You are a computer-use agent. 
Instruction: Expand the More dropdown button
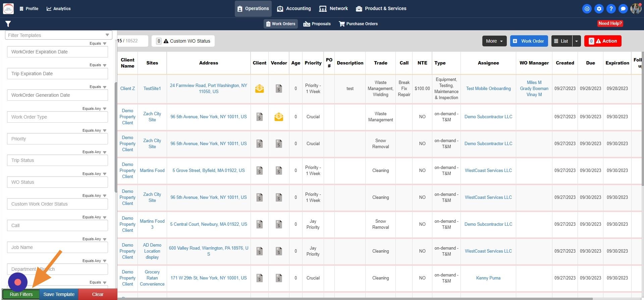(494, 41)
